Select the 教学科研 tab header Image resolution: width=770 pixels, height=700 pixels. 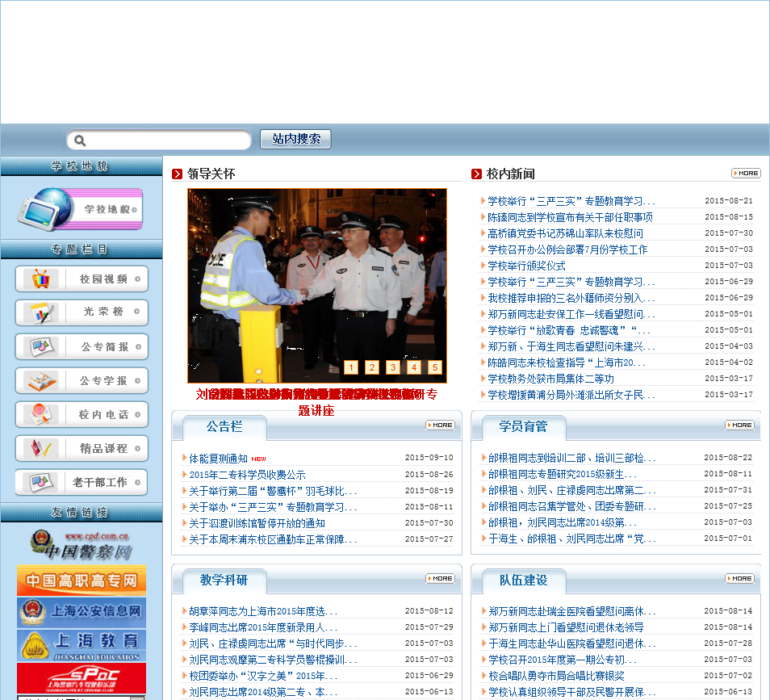(224, 581)
